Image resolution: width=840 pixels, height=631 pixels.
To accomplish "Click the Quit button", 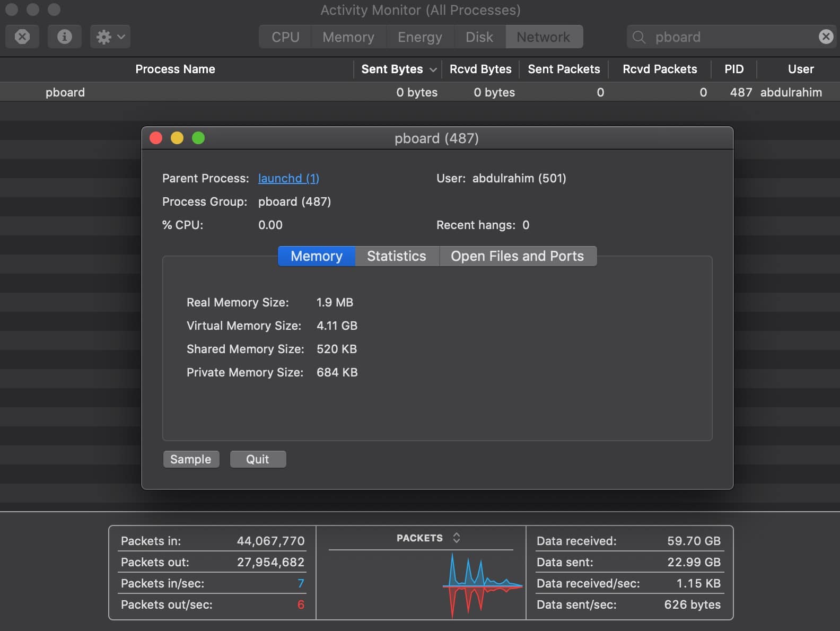I will (258, 459).
